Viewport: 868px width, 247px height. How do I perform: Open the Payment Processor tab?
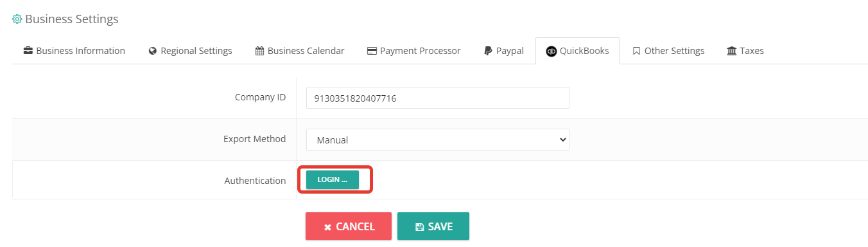click(414, 51)
